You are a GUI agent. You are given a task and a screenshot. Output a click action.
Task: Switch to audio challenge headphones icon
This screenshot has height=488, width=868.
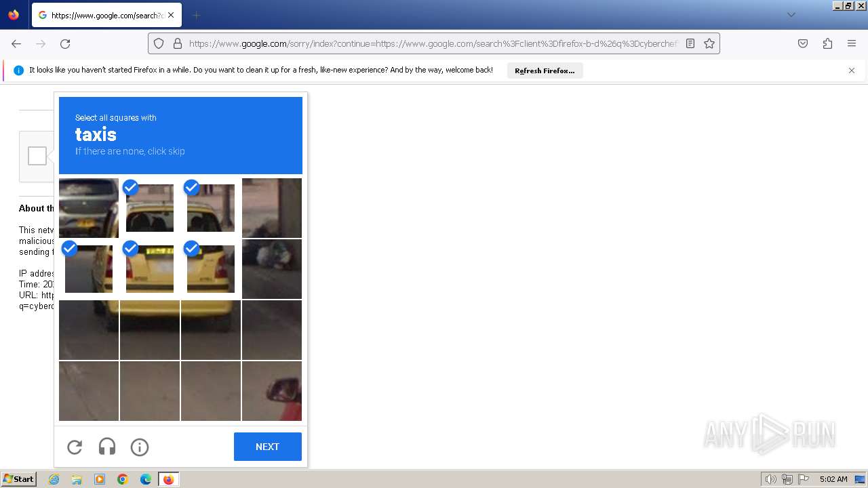tap(107, 447)
